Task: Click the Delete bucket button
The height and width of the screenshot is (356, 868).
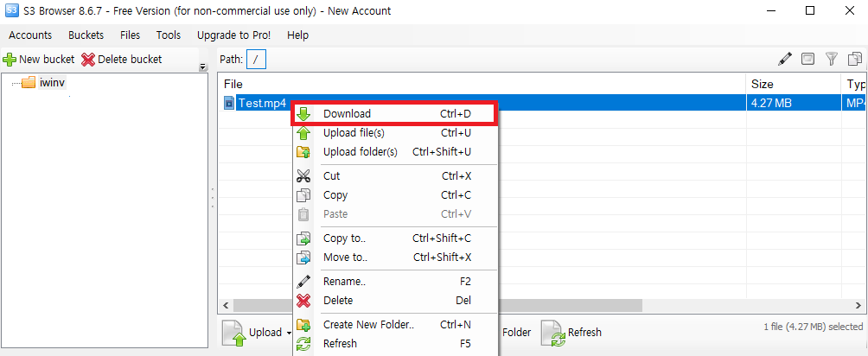Action: click(122, 60)
